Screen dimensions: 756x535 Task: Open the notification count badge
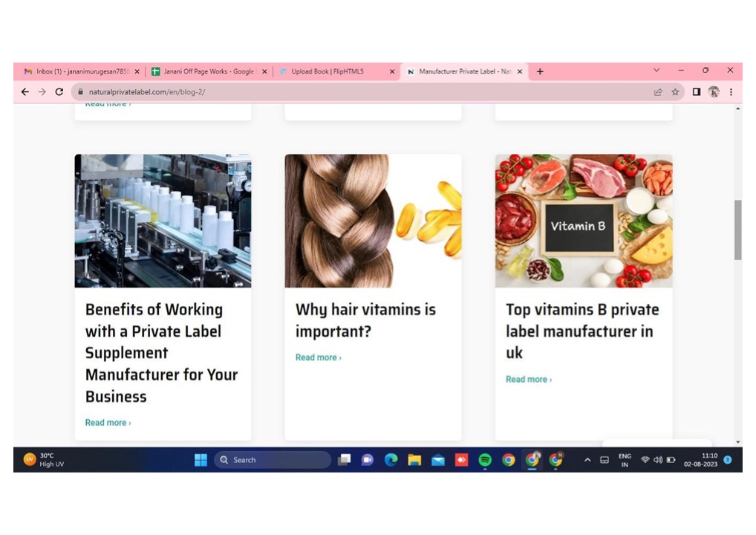728,460
